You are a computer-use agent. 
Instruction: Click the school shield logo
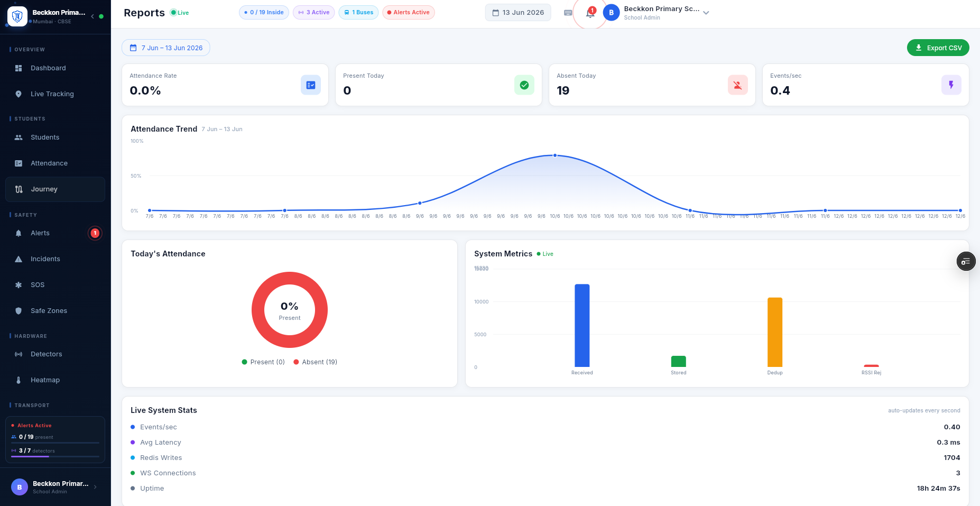click(17, 16)
